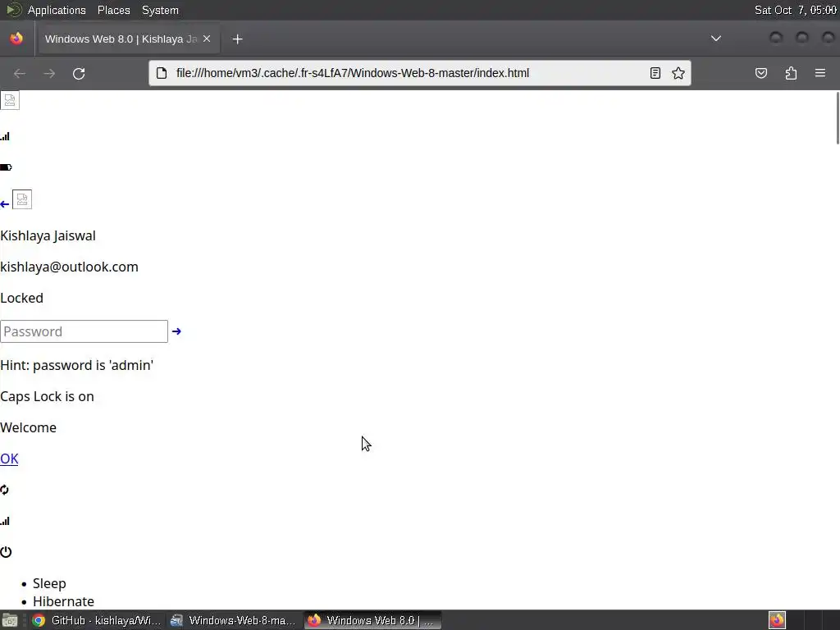Maximize the Firefox window
The image size is (840, 630).
[x=802, y=38]
